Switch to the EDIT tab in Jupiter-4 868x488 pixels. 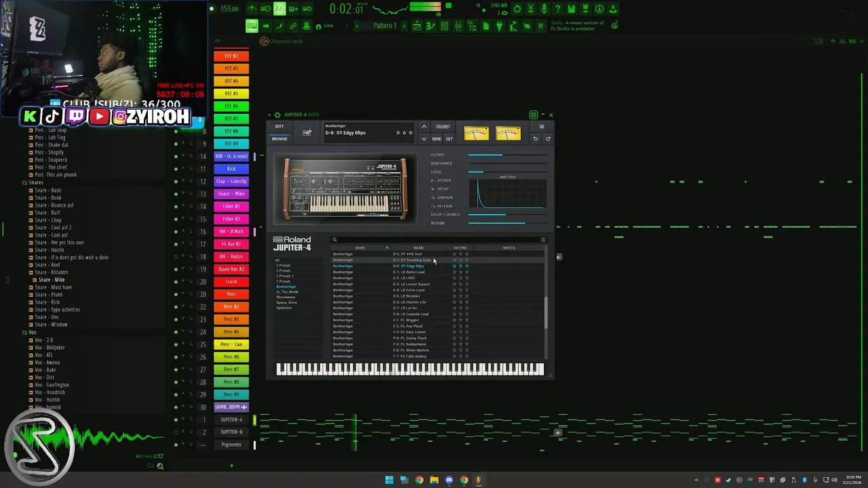point(279,126)
